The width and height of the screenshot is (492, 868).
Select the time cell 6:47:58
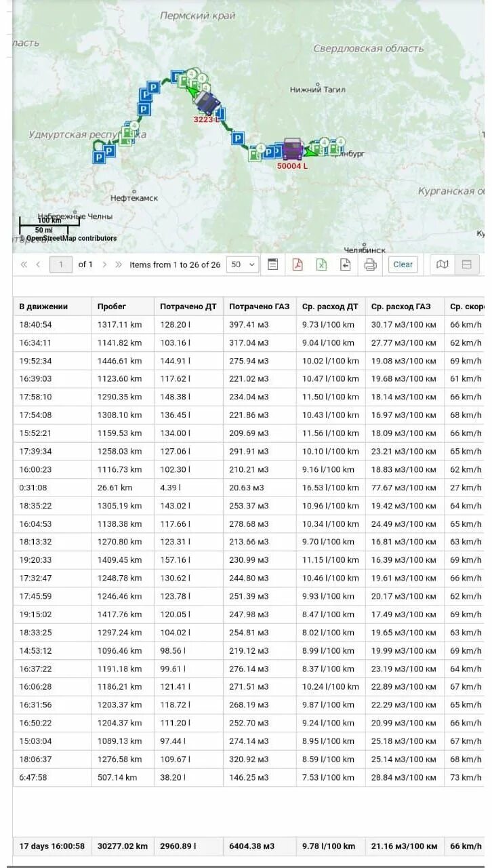coord(52,777)
